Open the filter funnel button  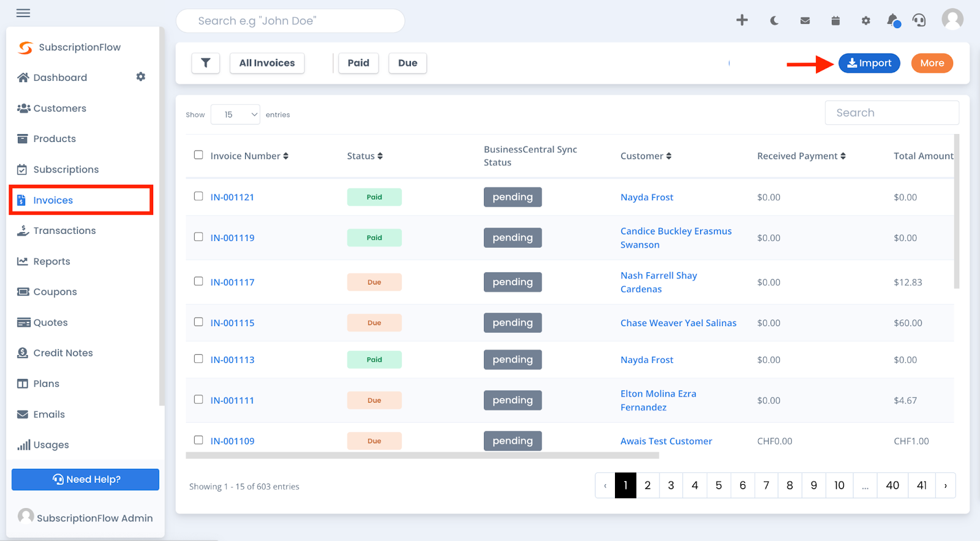coord(206,63)
